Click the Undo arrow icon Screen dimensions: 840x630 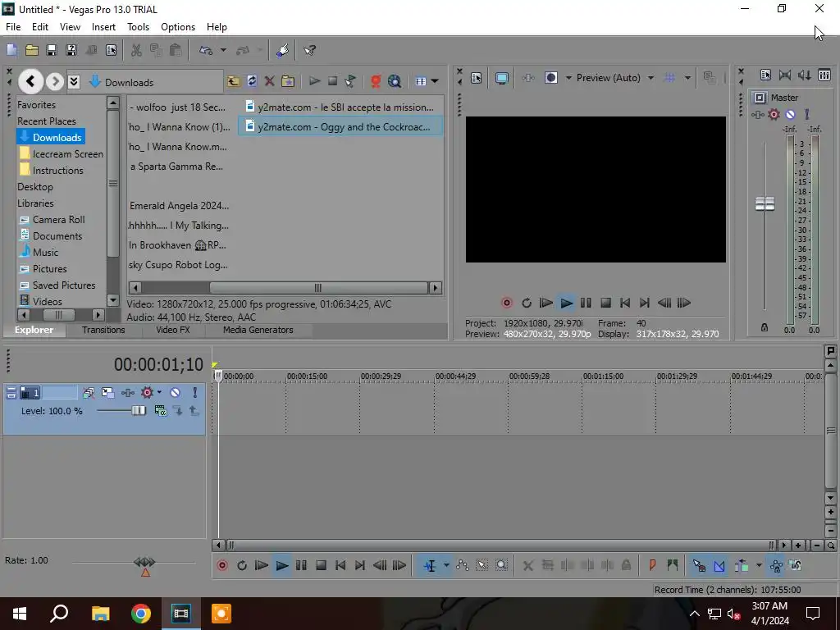pos(206,50)
